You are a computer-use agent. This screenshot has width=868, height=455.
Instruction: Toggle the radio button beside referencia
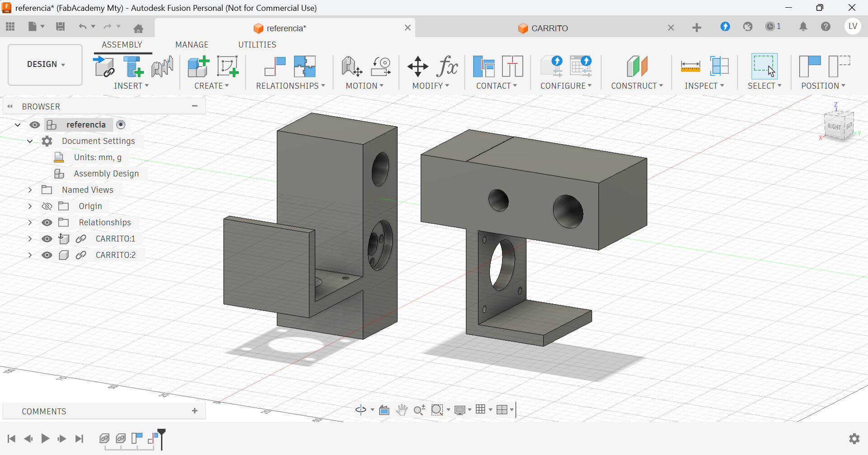pos(121,125)
